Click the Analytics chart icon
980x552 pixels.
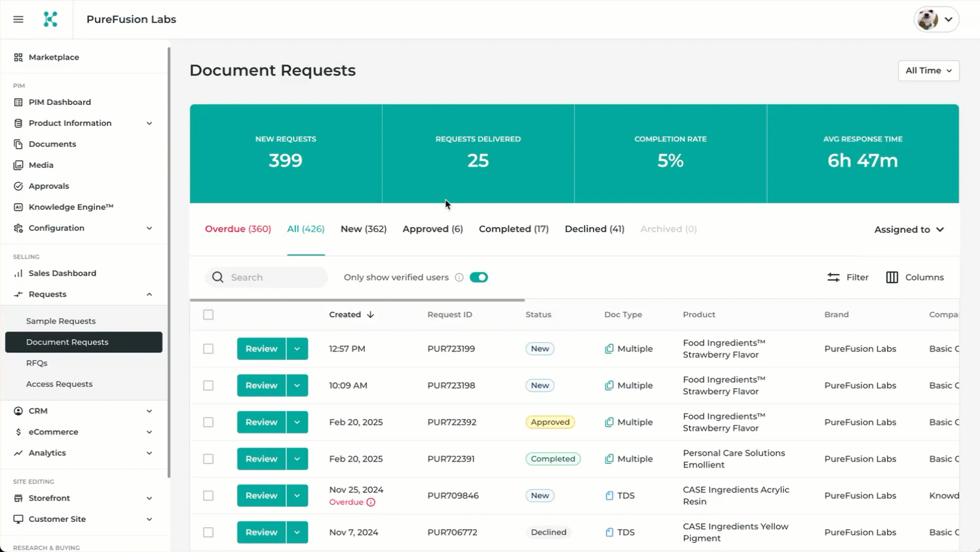tap(18, 453)
